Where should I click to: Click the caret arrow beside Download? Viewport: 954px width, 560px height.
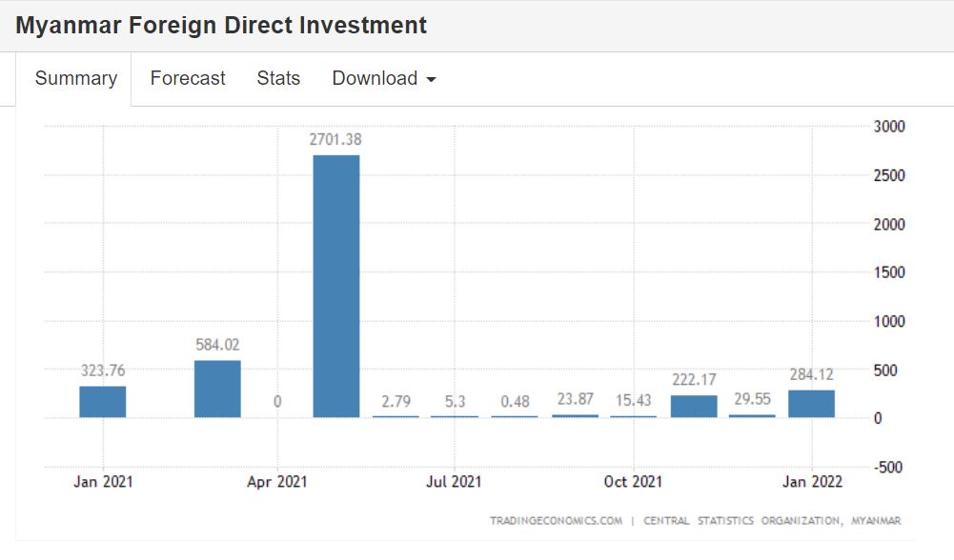[x=431, y=80]
